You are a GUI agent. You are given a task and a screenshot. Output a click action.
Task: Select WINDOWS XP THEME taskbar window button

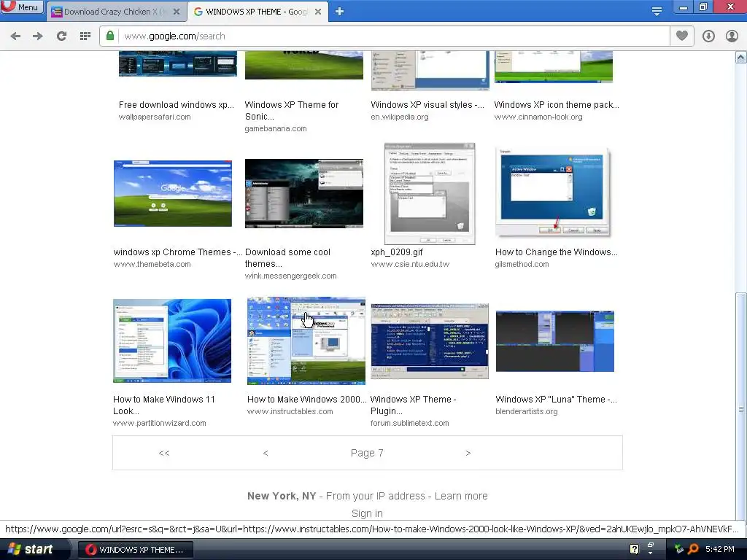click(135, 550)
